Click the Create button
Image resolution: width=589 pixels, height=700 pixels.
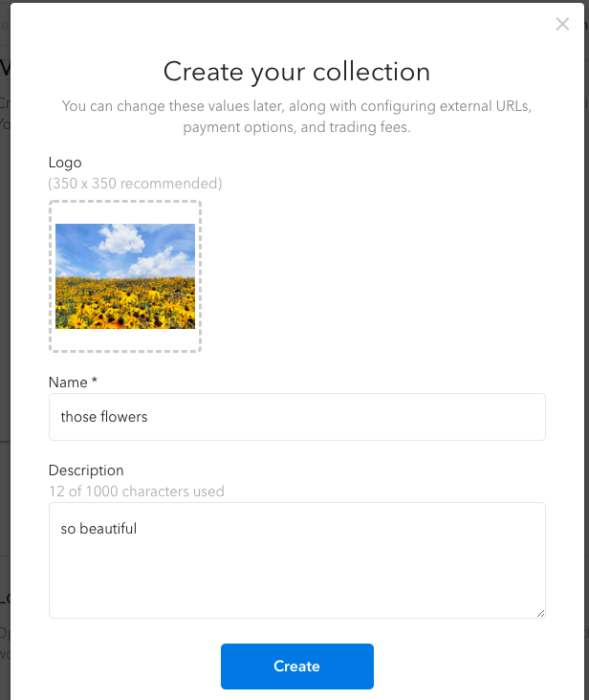(x=297, y=667)
